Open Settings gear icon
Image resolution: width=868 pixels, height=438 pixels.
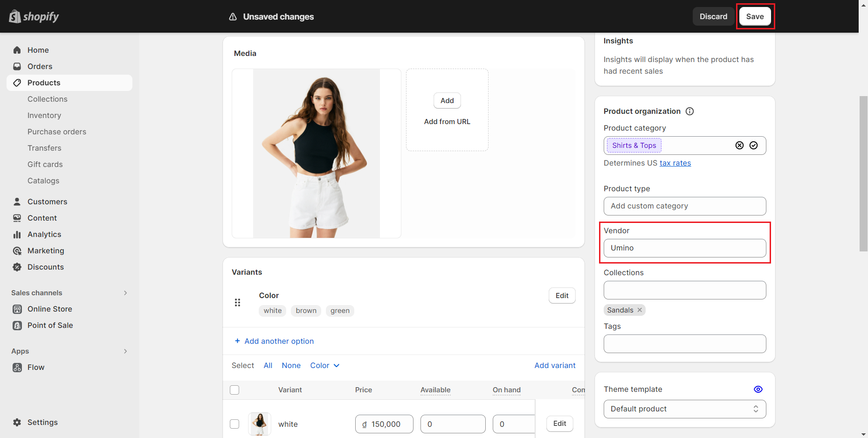point(17,422)
